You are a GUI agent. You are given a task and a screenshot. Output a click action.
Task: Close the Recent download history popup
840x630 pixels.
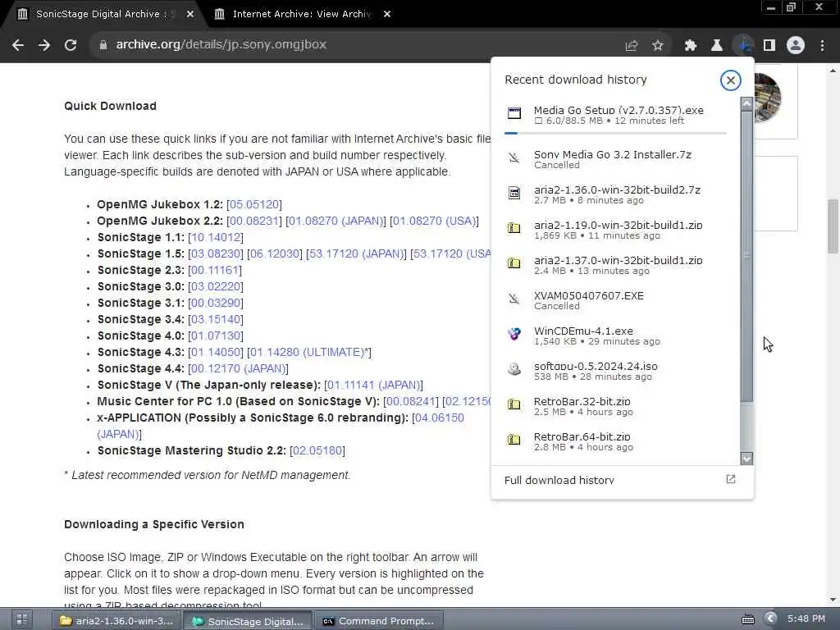pos(730,80)
